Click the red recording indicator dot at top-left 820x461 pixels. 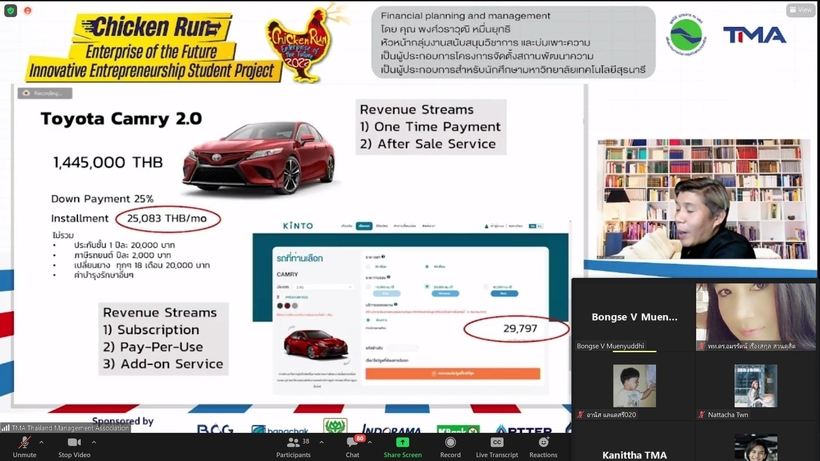(x=28, y=10)
